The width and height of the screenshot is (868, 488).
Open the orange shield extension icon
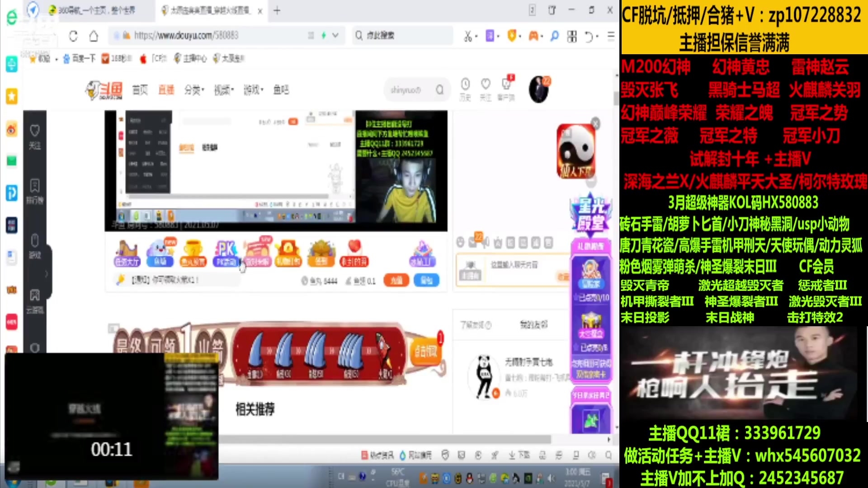[x=512, y=36]
